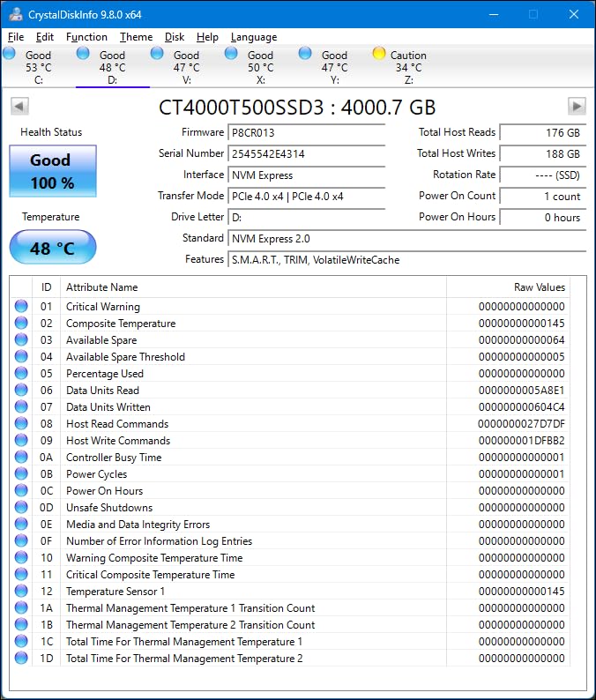Click the 48 °C temperature button
Screen dimensions: 596x700
point(52,249)
